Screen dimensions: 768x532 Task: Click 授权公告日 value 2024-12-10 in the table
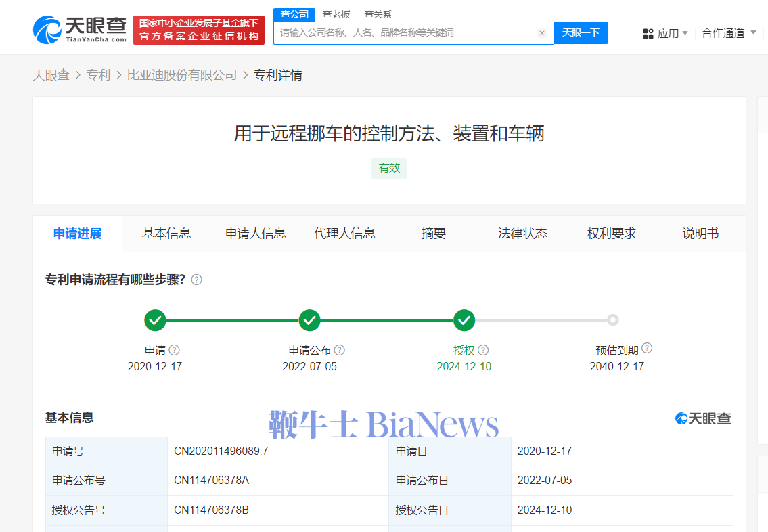click(x=545, y=510)
